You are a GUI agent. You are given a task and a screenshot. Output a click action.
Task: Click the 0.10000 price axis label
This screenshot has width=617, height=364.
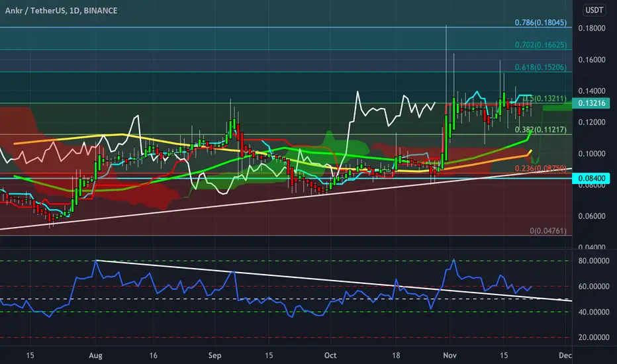591,154
